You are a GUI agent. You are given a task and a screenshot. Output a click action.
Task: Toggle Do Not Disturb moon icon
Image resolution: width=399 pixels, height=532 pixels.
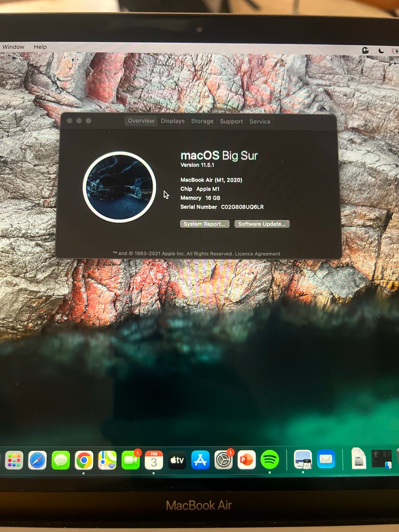point(381,51)
